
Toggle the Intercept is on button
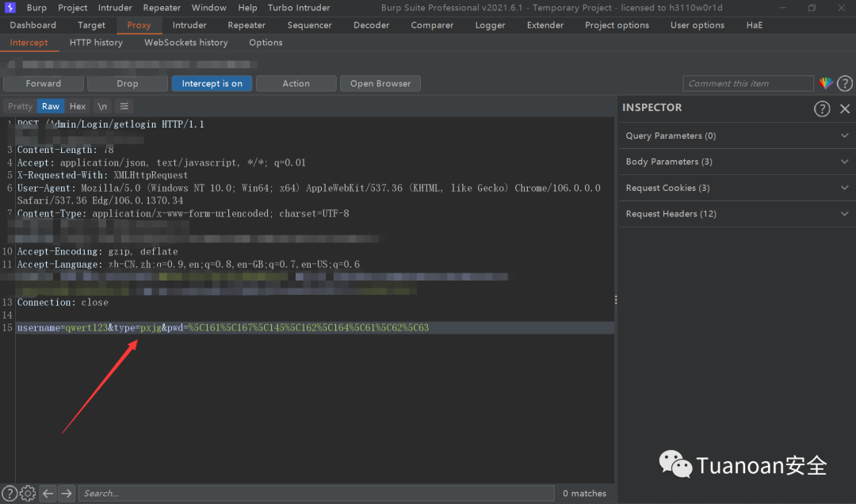pos(212,83)
